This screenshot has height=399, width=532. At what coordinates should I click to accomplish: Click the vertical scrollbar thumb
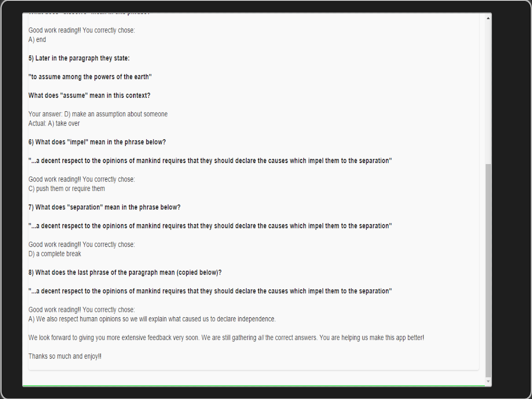(x=488, y=269)
